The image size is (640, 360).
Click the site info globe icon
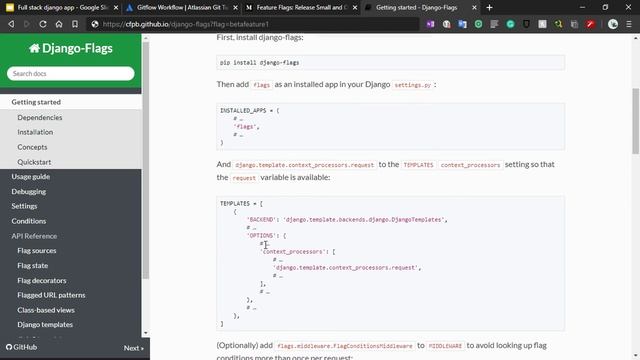[95, 24]
